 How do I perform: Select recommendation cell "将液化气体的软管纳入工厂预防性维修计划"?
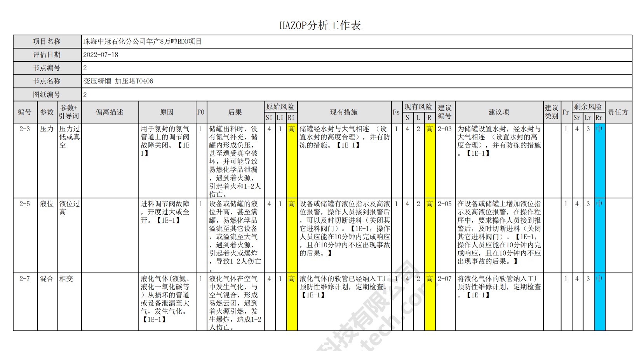coord(499,302)
